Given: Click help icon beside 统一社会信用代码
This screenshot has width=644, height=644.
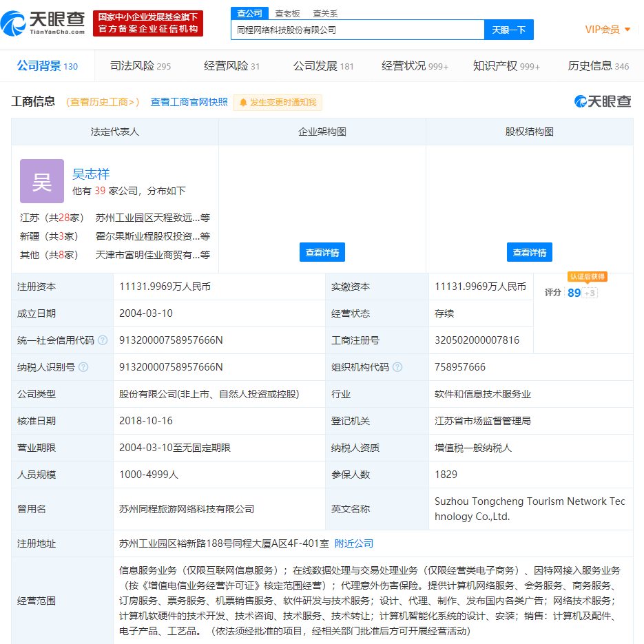Looking at the screenshot, I should 103,340.
